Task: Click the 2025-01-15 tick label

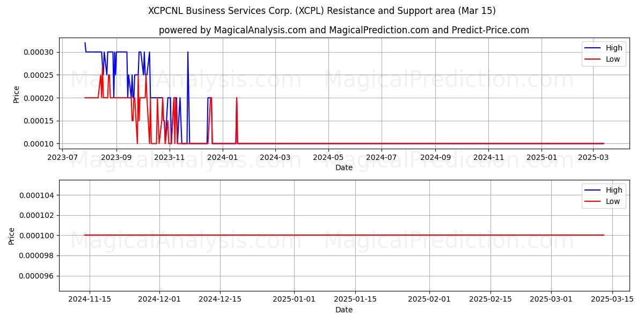Action: [354, 299]
